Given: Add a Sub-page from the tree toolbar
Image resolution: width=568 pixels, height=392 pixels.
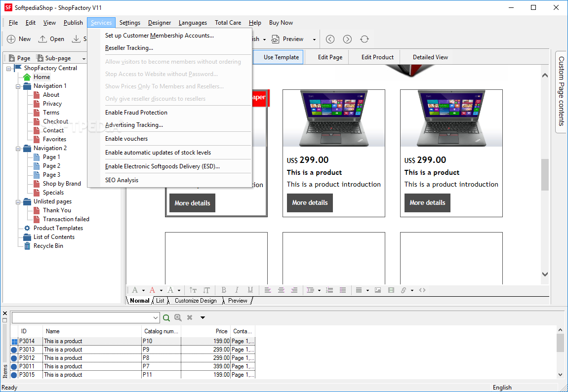Looking at the screenshot, I should coord(54,58).
